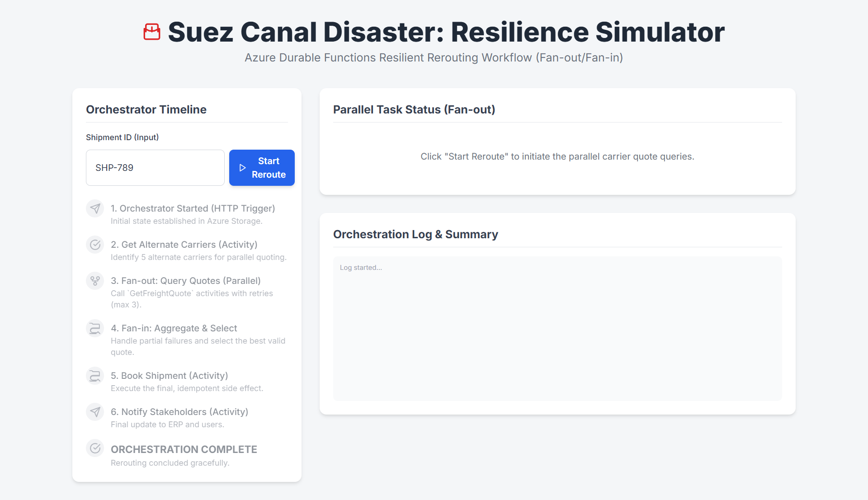Image resolution: width=868 pixels, height=500 pixels.
Task: Click the paper plane icon for Orchestrator Started
Action: pyautogui.click(x=95, y=208)
